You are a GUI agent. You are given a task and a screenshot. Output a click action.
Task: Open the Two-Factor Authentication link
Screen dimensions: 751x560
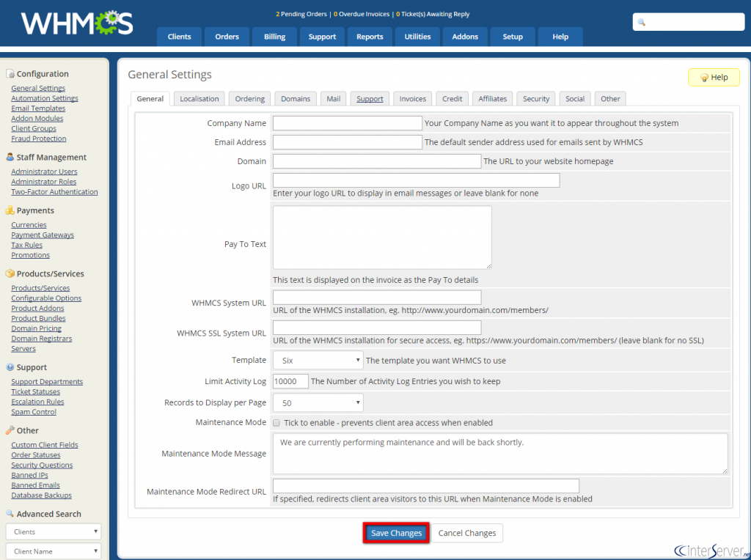54,191
